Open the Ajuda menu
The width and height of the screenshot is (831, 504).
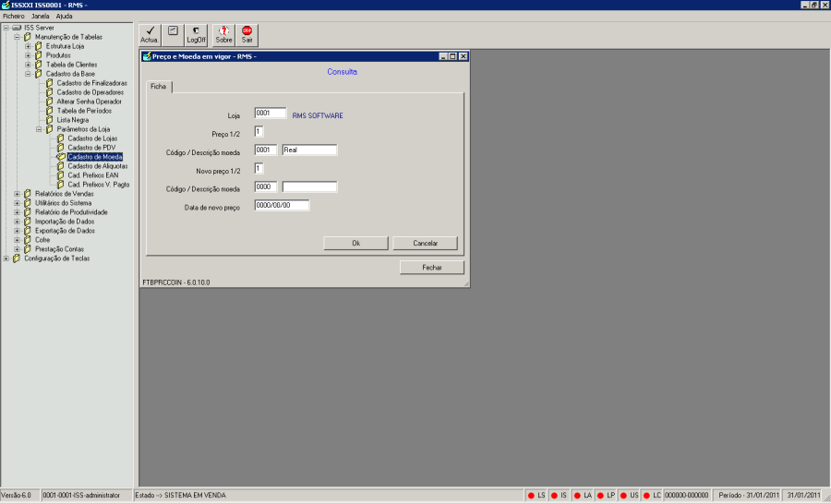click(x=64, y=17)
